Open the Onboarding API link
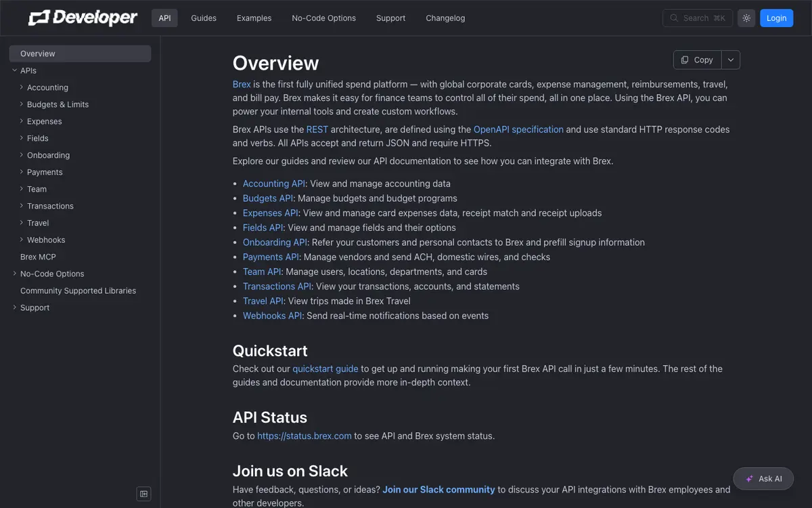Image resolution: width=812 pixels, height=508 pixels. point(275,242)
